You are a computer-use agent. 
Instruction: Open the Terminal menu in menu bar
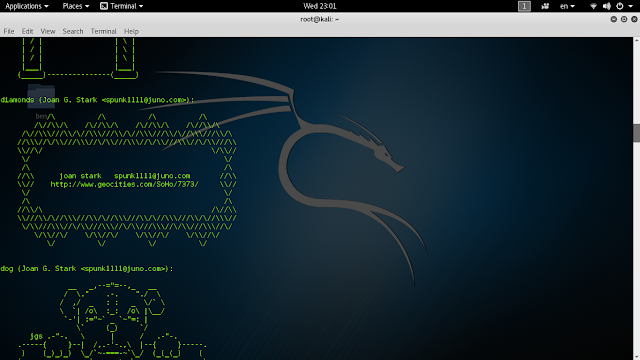[x=103, y=31]
